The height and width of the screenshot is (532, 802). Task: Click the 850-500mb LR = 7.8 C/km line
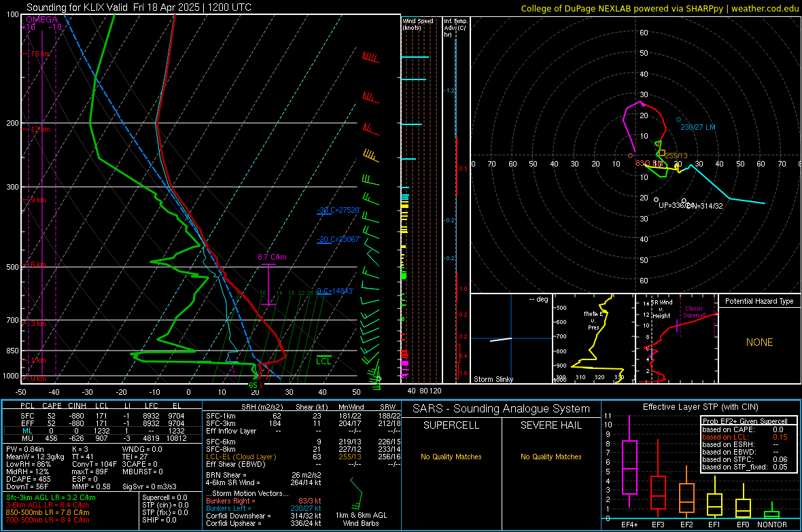tap(48, 512)
